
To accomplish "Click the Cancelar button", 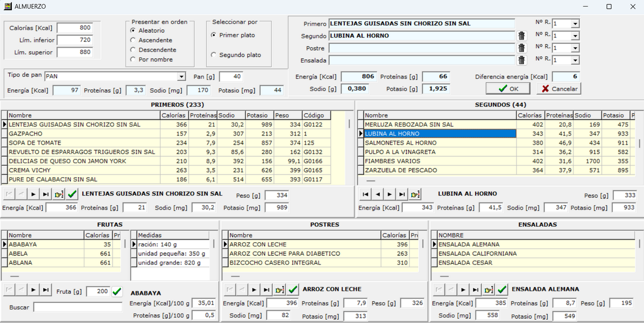I will tap(559, 89).
